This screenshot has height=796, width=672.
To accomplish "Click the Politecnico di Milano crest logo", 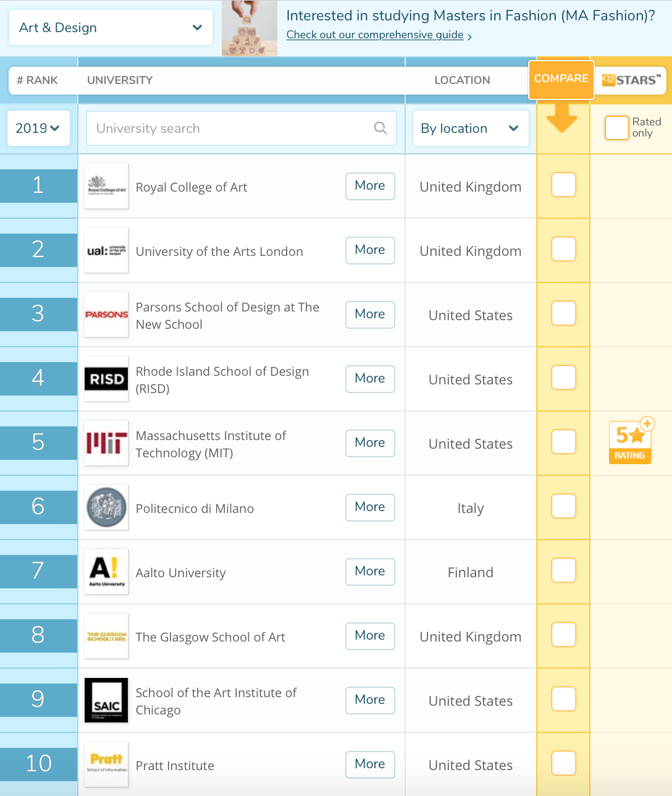I will click(106, 507).
